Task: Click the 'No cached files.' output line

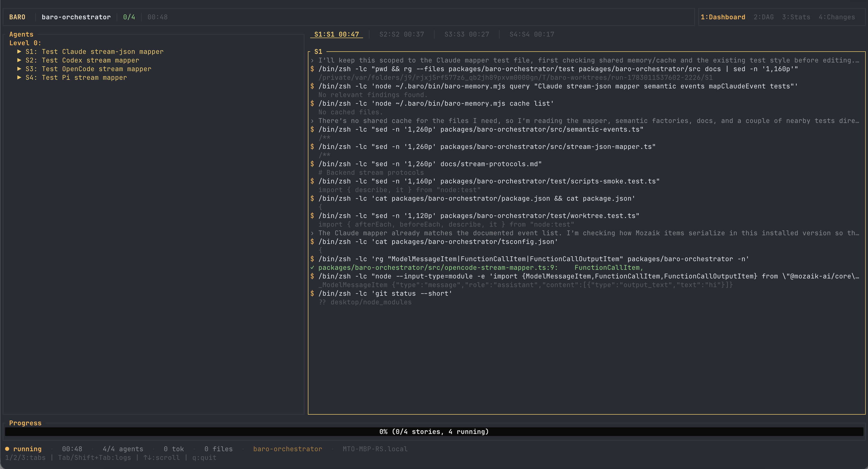Action: 350,112
